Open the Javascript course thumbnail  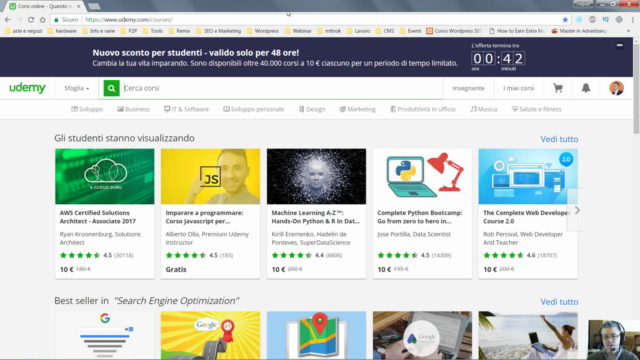(x=210, y=176)
